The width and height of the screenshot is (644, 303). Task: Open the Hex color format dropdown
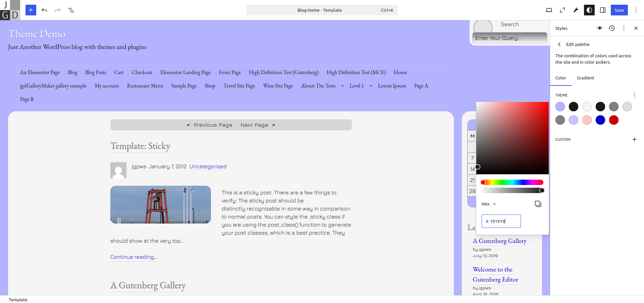(x=489, y=204)
